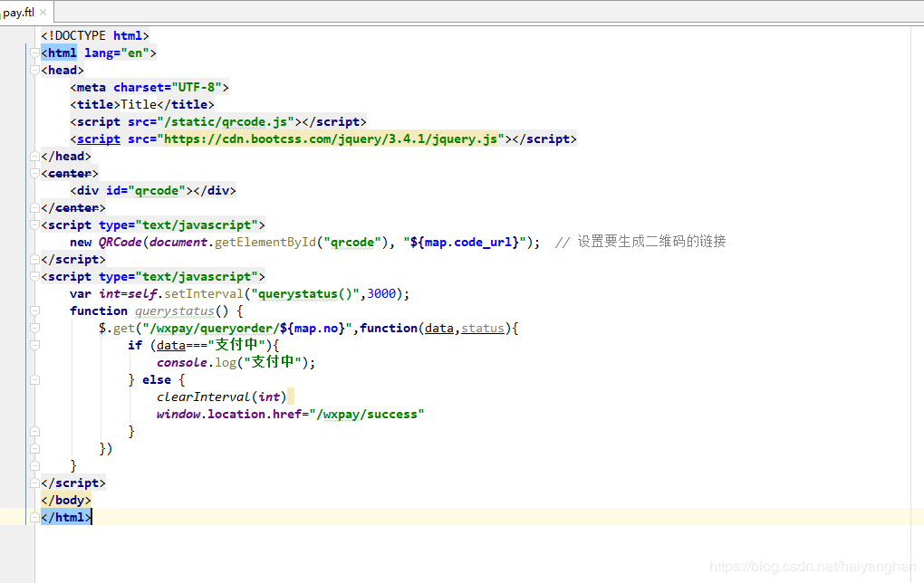The height and width of the screenshot is (583, 924).
Task: Click the "${map.code_url}" string
Action: pyautogui.click(x=465, y=242)
